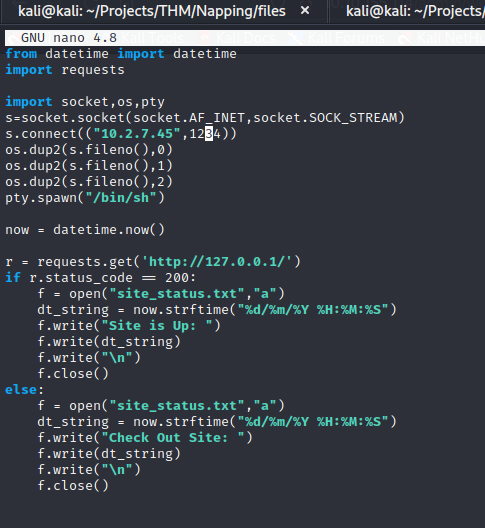Click the second open("site_status.txt","a") line
Screen dimensions: 485x528
pos(161,406)
